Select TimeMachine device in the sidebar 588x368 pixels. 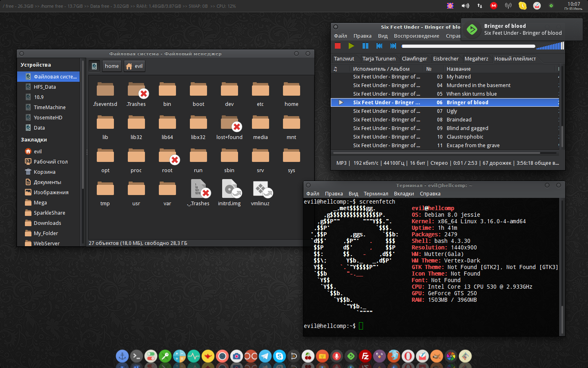click(48, 108)
